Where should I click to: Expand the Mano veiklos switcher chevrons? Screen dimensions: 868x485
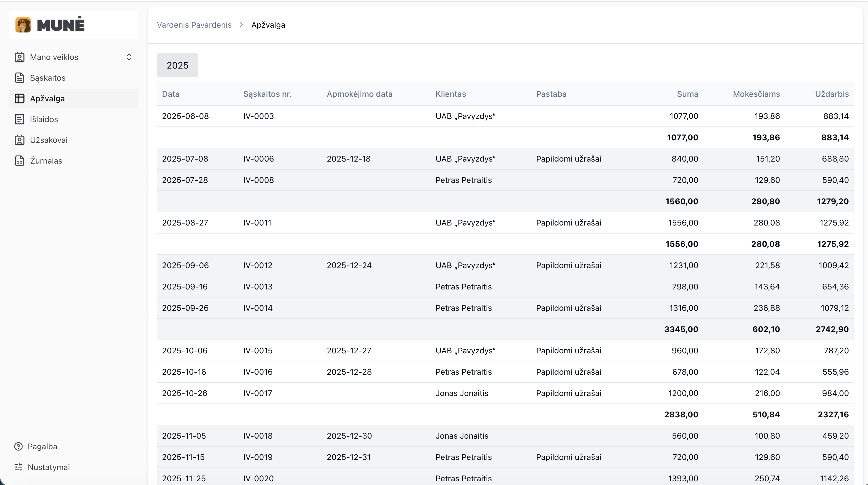click(129, 57)
